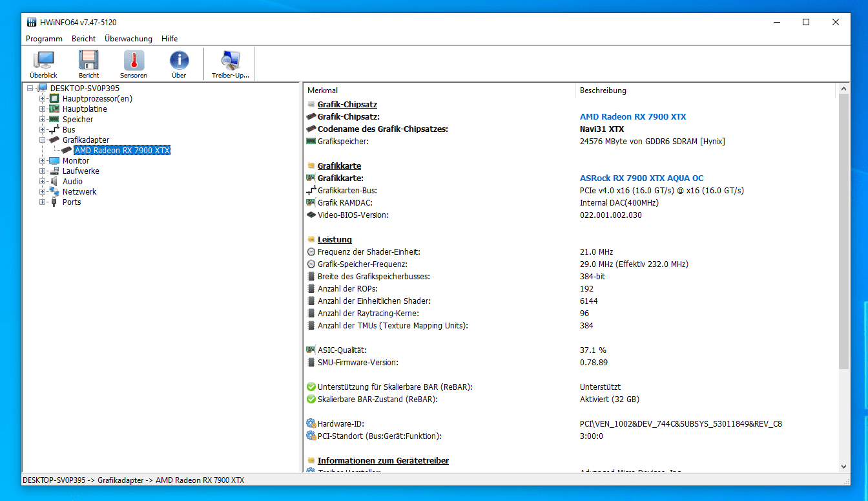
Task: Click the SMU-Firmware-Version row label
Action: 358,363
